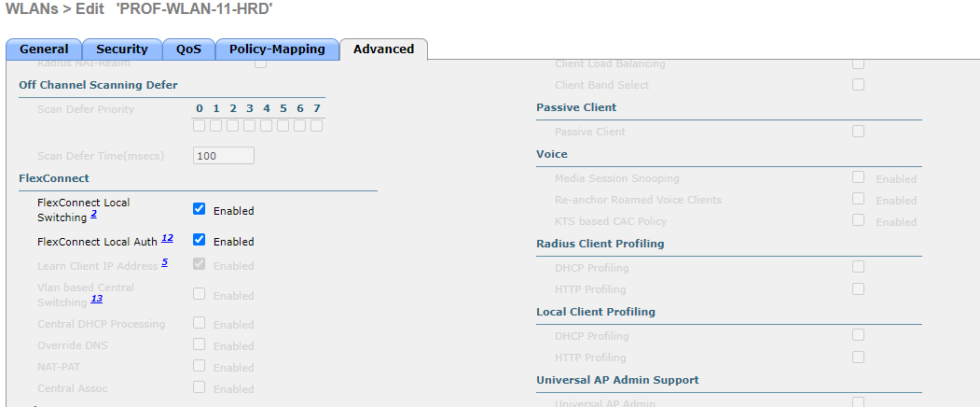The height and width of the screenshot is (407, 980).
Task: Click footnote 5 link for Learn Client IP
Action: tap(164, 263)
